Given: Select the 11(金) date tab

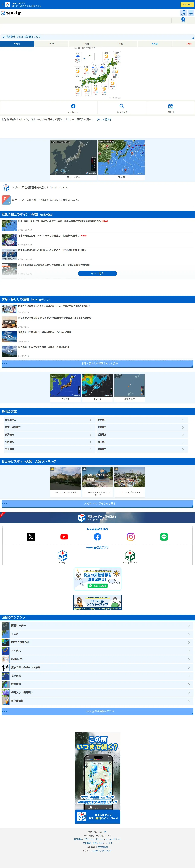Looking at the screenshot, I should (x=120, y=44).
